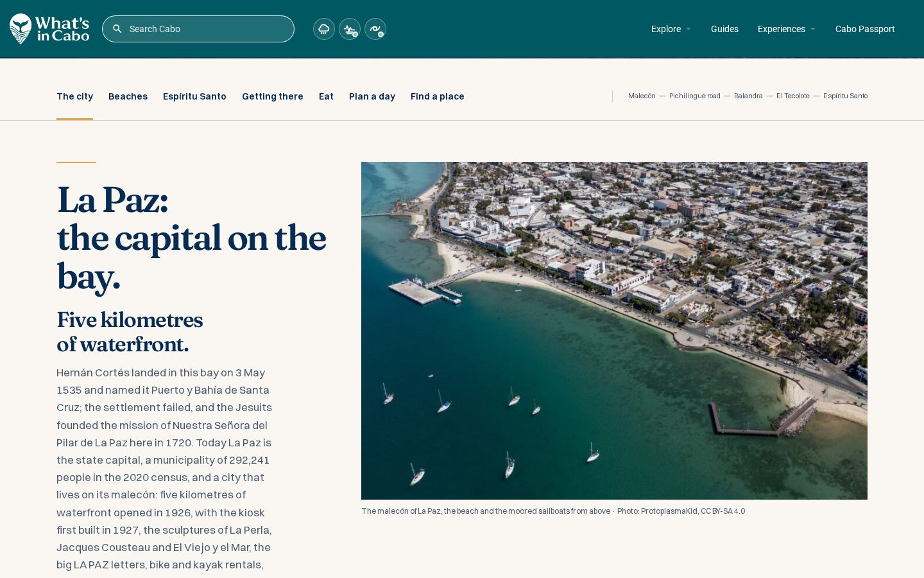Focus the Search Cabo input field
924x578 pixels.
coord(198,29)
